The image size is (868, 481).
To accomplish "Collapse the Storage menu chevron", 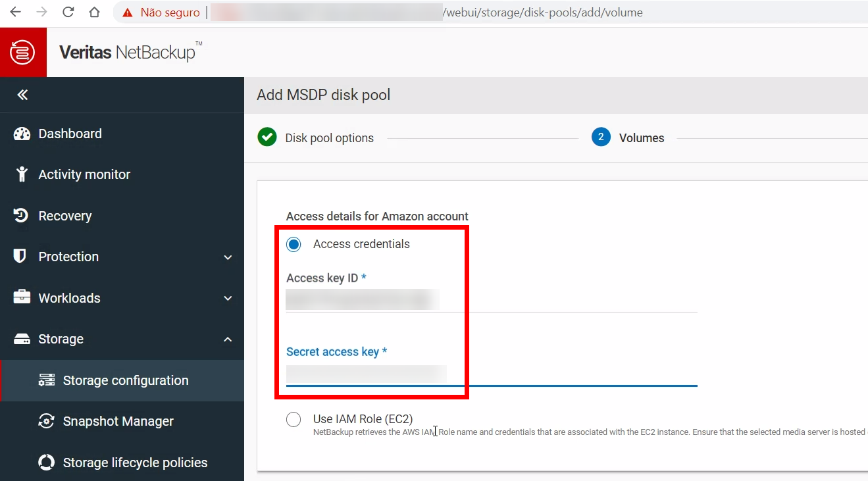I will 228,340.
